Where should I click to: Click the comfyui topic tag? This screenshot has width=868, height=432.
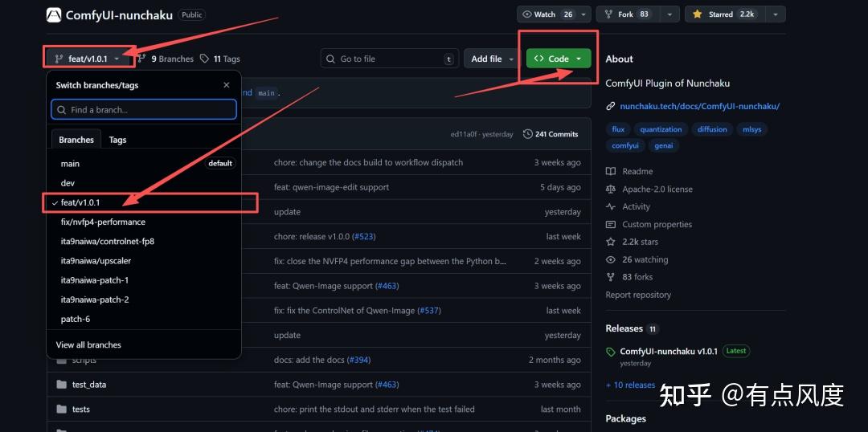click(625, 146)
